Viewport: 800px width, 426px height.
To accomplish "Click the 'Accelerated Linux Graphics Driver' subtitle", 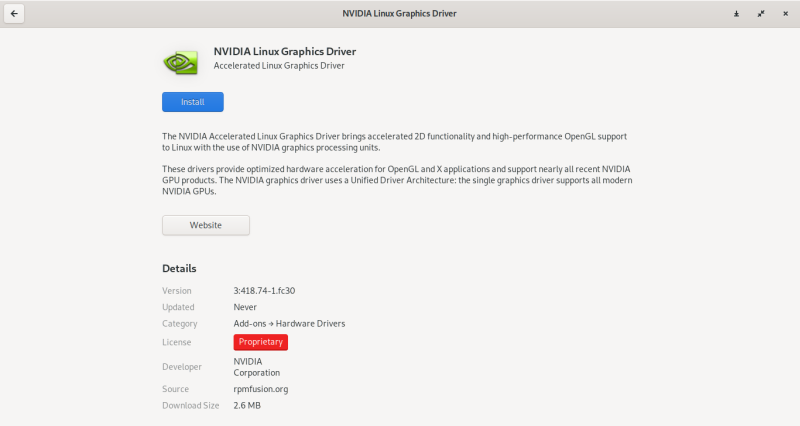I will pos(279,66).
